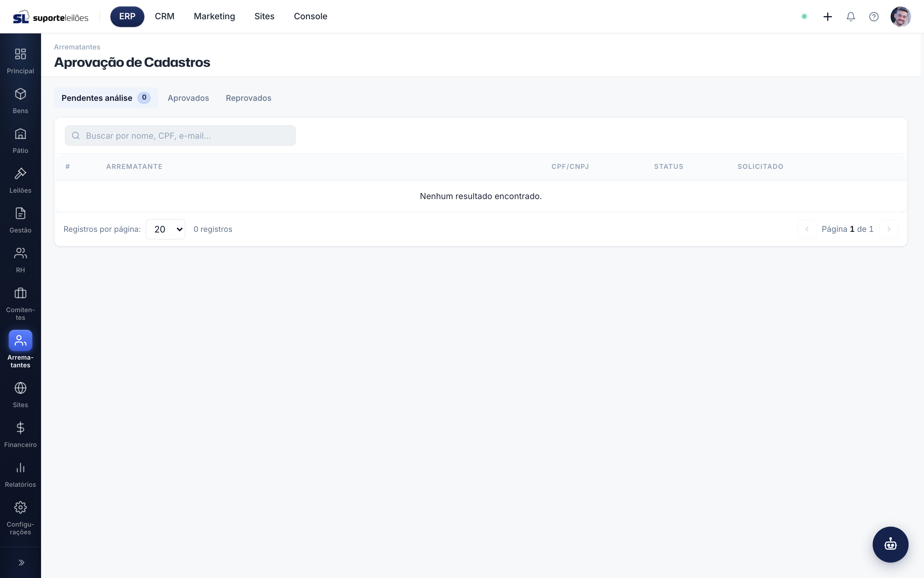
Task: Switch to the Reprovados tab
Action: (248, 98)
